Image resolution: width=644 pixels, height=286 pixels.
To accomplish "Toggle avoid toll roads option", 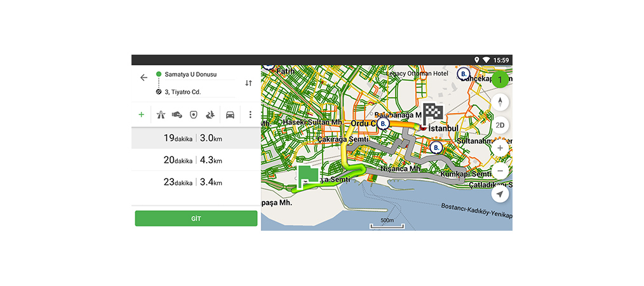I will pyautogui.click(x=177, y=115).
